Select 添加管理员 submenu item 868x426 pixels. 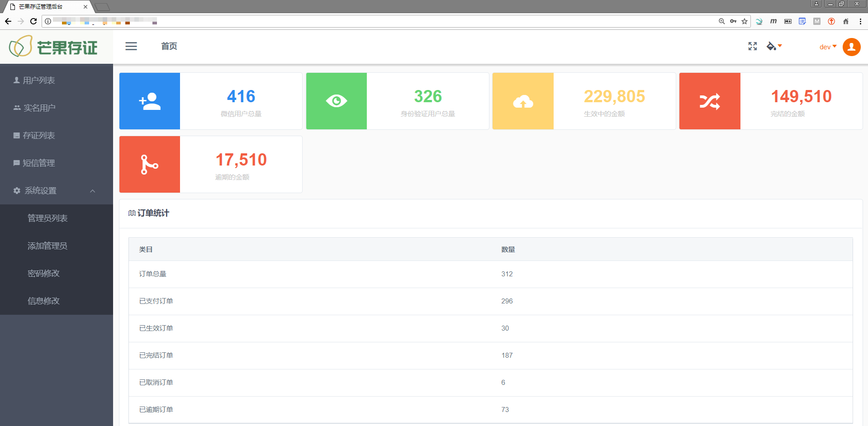pos(47,246)
